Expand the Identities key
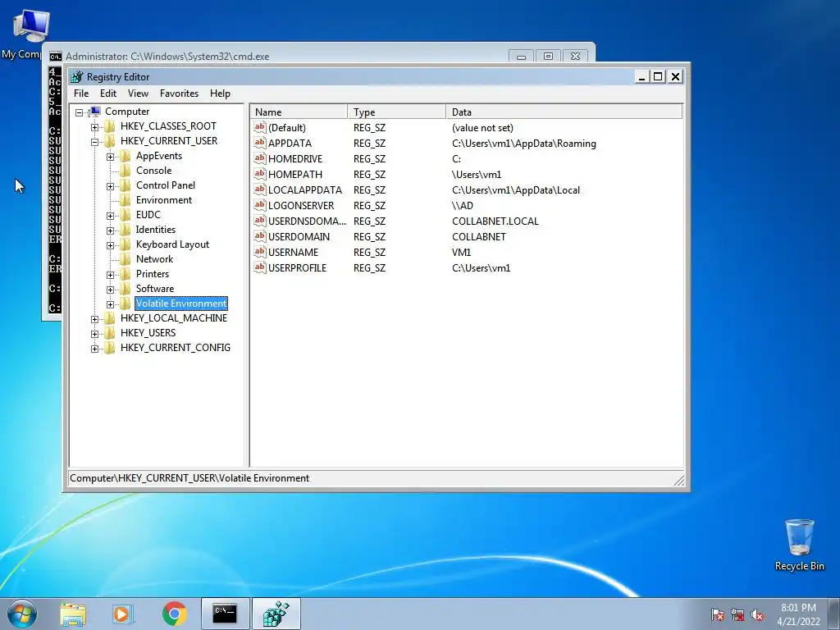The height and width of the screenshot is (630, 840). pyautogui.click(x=111, y=231)
